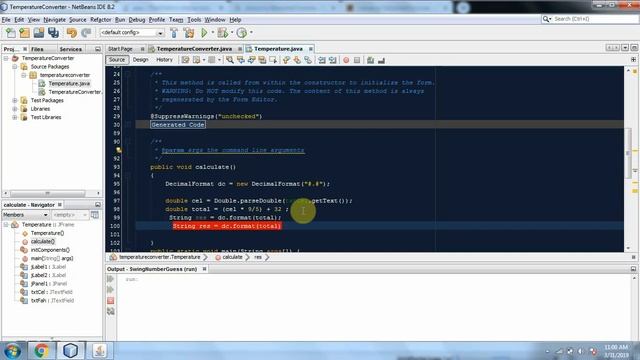The image size is (640, 360).
Task: Switch to the TemperatureConverter.java editor tab
Action: [194, 49]
